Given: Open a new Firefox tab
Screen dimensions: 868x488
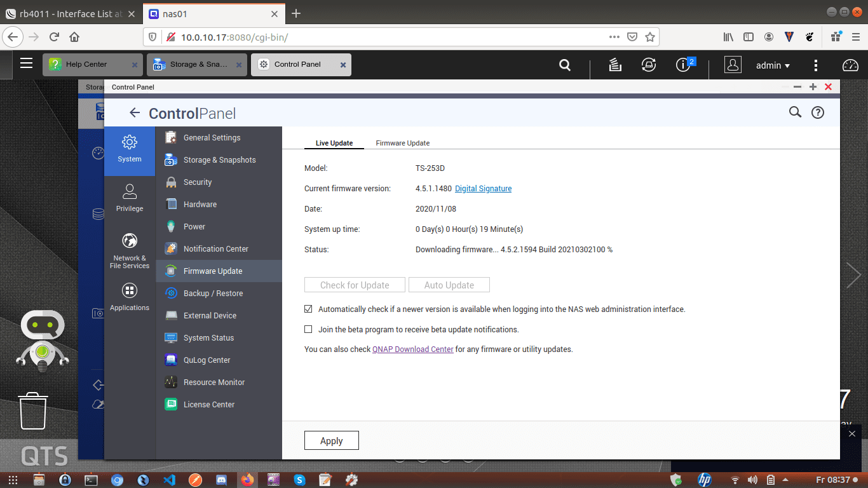Looking at the screenshot, I should (295, 13).
